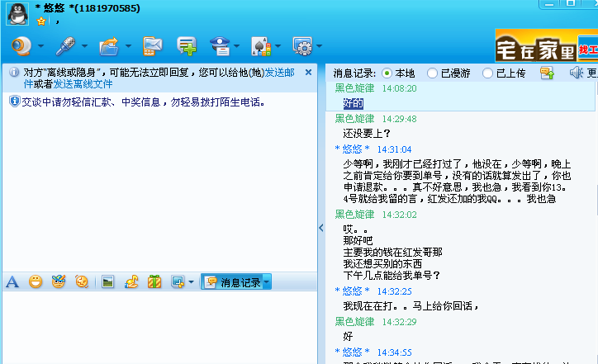Image resolution: width=598 pixels, height=364 pixels.
Task: Click the star level icon under nickname
Action: (x=41, y=21)
